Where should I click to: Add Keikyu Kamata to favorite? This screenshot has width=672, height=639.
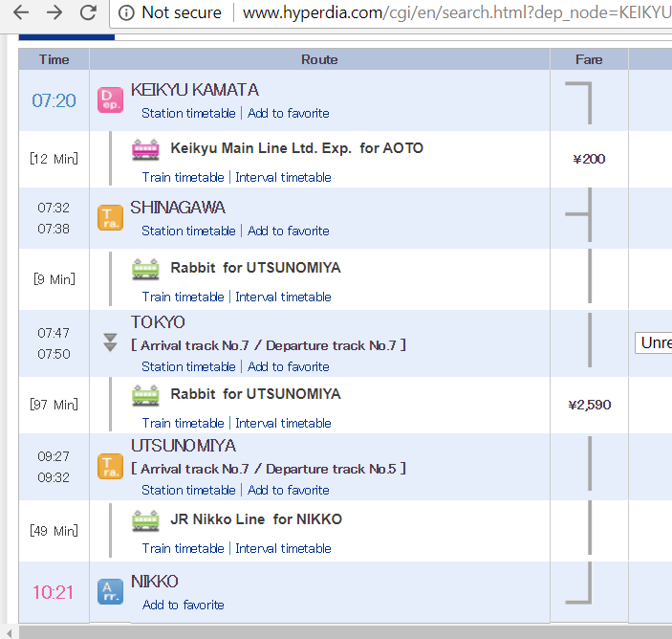tap(289, 113)
